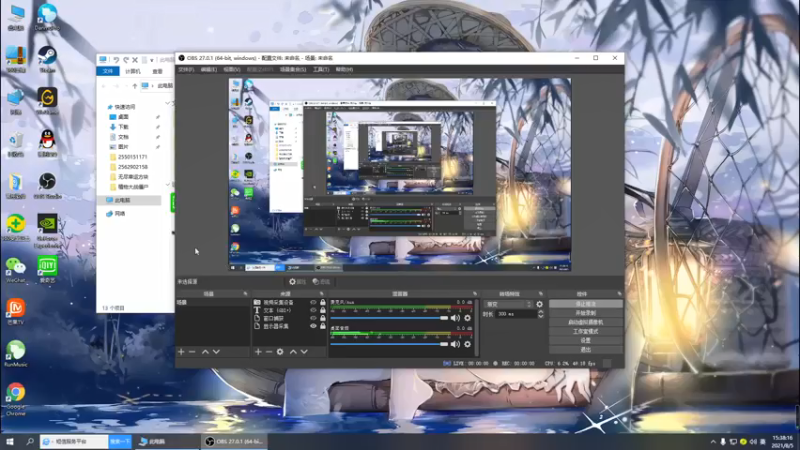Open the scene transition type dropdown
This screenshot has height=450, width=800.
[x=508, y=304]
